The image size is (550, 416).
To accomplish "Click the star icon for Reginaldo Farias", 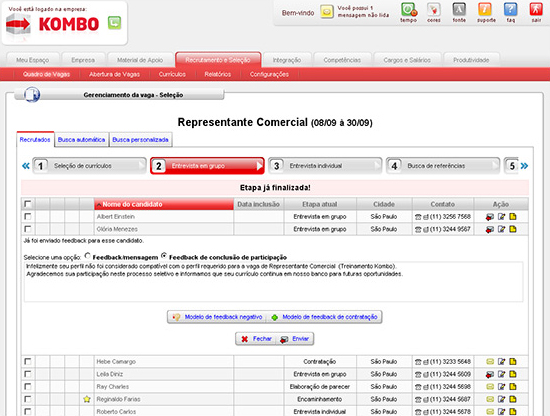I will point(87,399).
